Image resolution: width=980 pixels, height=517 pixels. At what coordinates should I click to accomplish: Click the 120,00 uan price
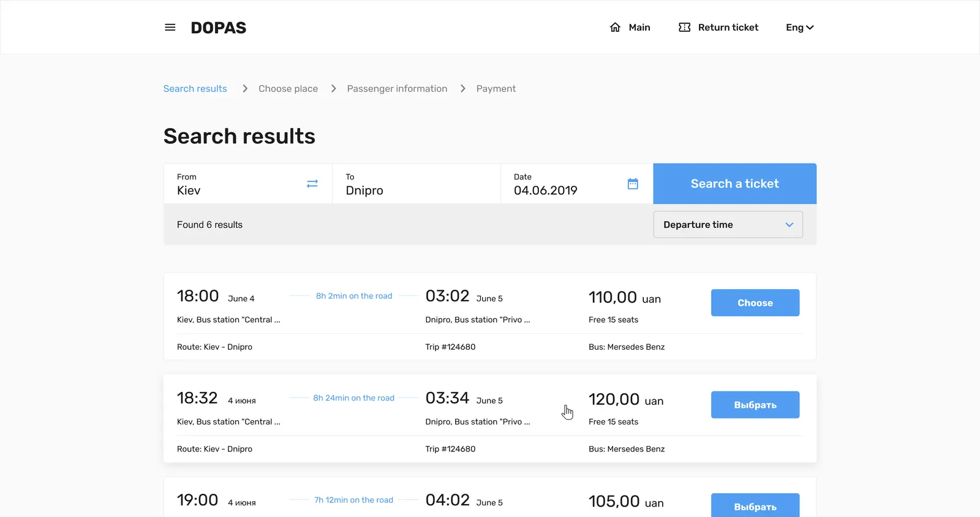click(x=626, y=400)
